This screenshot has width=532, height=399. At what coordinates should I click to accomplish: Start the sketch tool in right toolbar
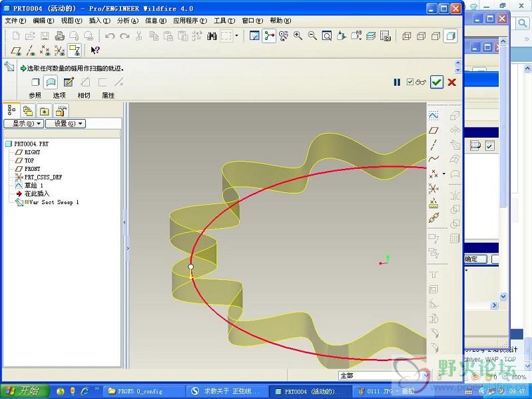click(433, 115)
